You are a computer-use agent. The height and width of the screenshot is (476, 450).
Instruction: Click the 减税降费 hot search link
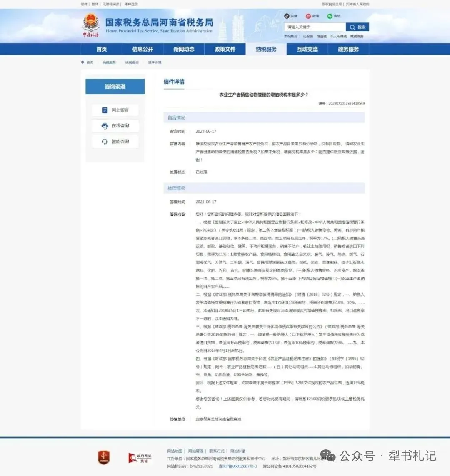click(x=357, y=36)
